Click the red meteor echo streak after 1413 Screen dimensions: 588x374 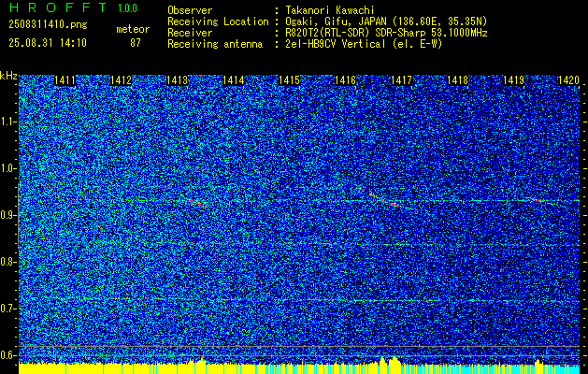click(x=196, y=203)
